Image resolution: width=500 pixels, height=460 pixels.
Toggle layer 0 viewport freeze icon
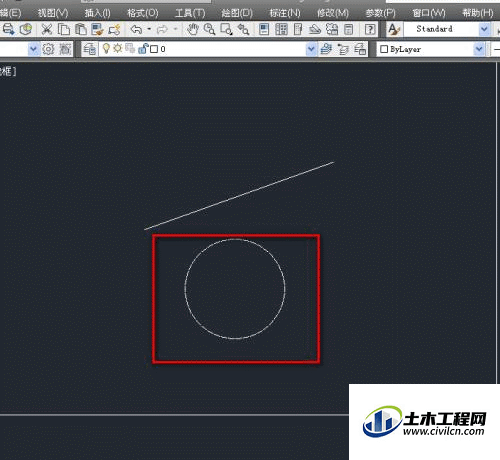click(x=130, y=49)
